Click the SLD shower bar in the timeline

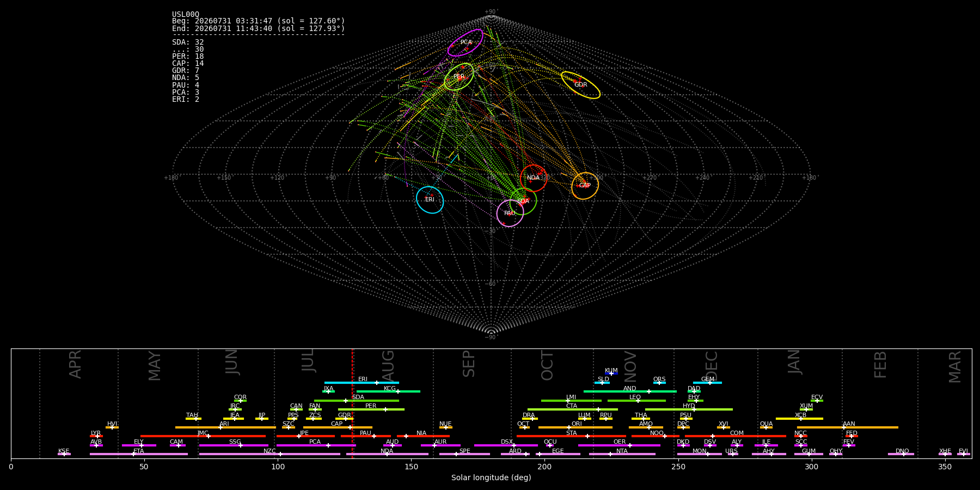click(x=602, y=383)
